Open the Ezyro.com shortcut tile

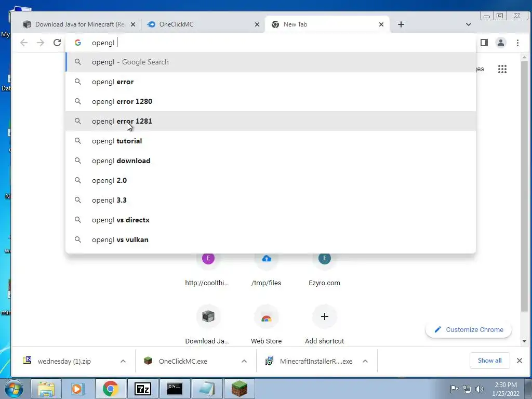324,270
